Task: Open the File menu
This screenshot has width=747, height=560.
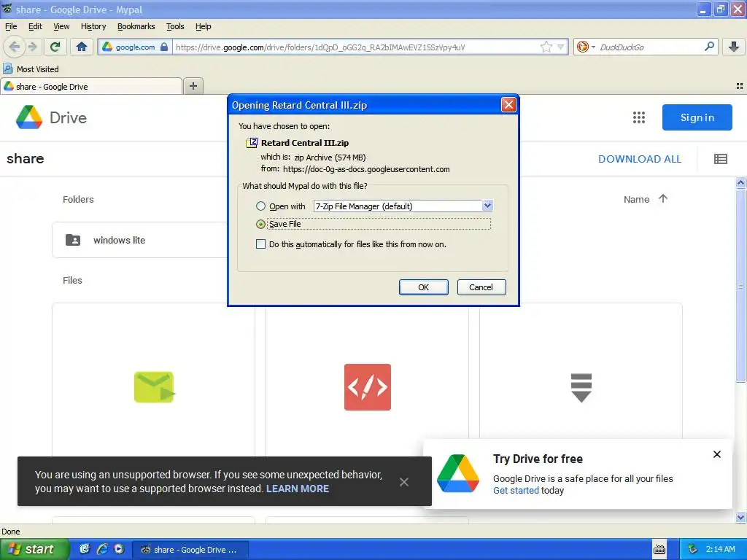Action: [11, 26]
